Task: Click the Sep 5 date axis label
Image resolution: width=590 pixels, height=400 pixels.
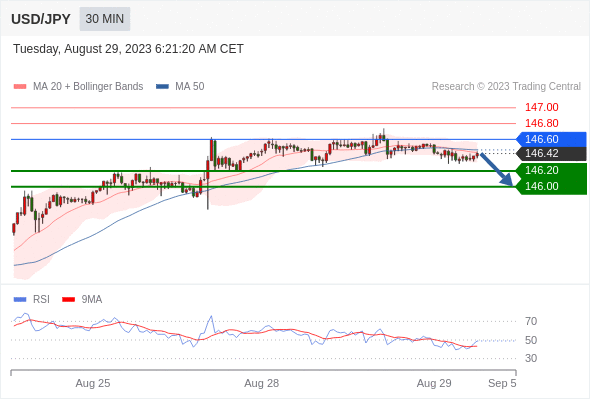Action: (502, 383)
